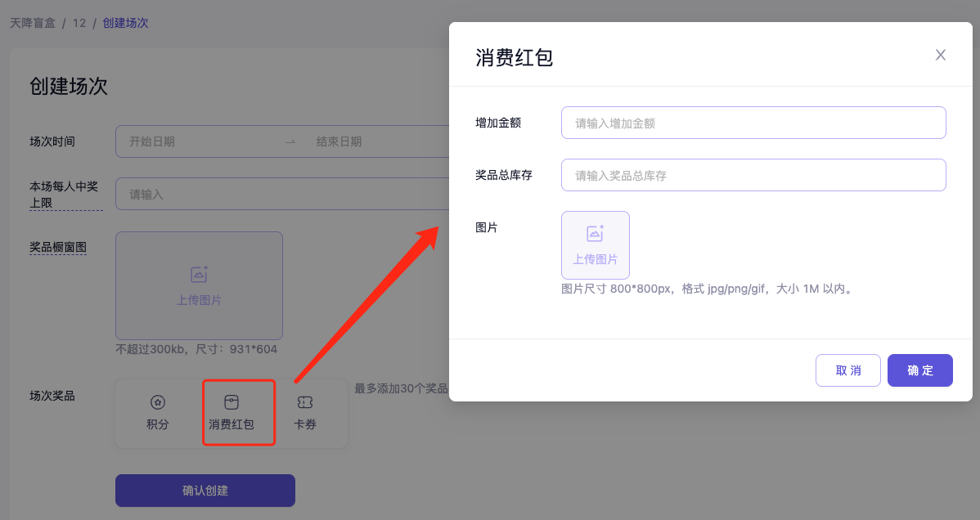The width and height of the screenshot is (980, 520).
Task: Open breadcrumb item 12
Action: tap(79, 23)
